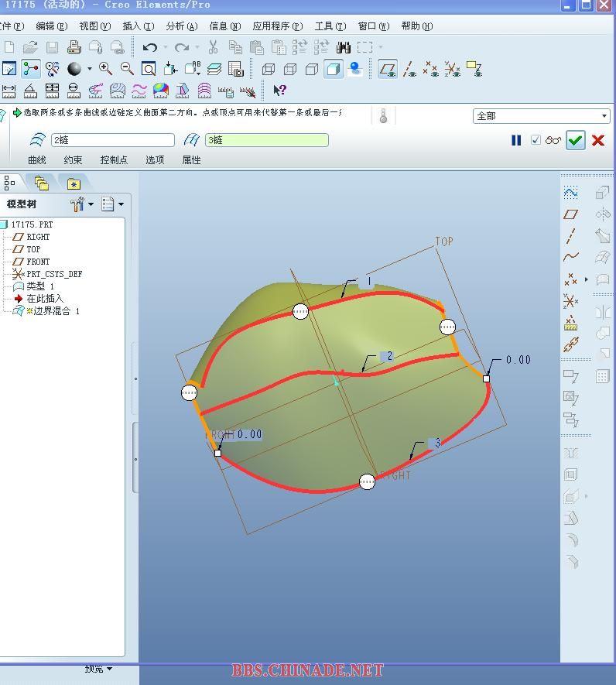Refit the model to the window
Image resolution: width=616 pixels, height=685 pixels.
(149, 69)
